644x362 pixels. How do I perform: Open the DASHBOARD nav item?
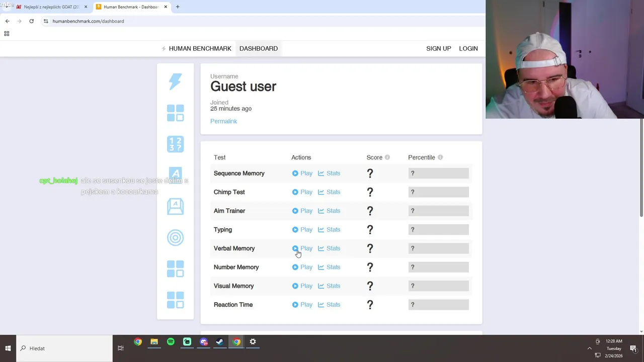pos(259,49)
